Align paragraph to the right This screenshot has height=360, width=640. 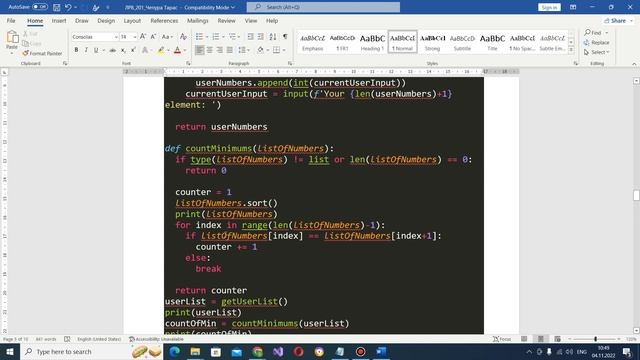pyautogui.click(x=220, y=50)
